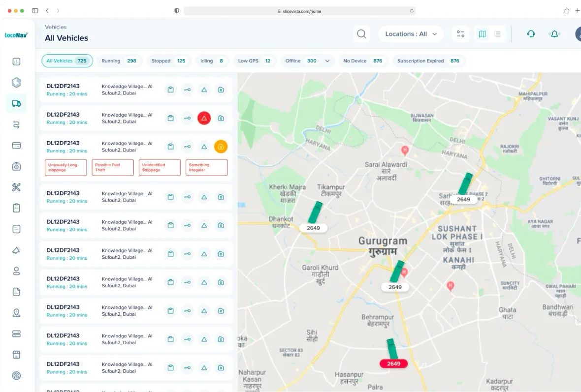Open the support headset icon
The height and width of the screenshot is (392, 581).
click(x=531, y=34)
